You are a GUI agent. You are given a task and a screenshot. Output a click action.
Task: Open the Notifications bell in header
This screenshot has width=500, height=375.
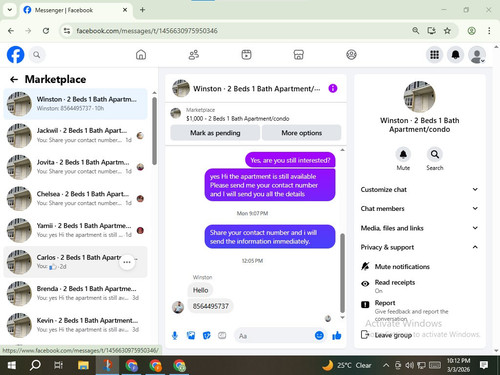[456, 55]
